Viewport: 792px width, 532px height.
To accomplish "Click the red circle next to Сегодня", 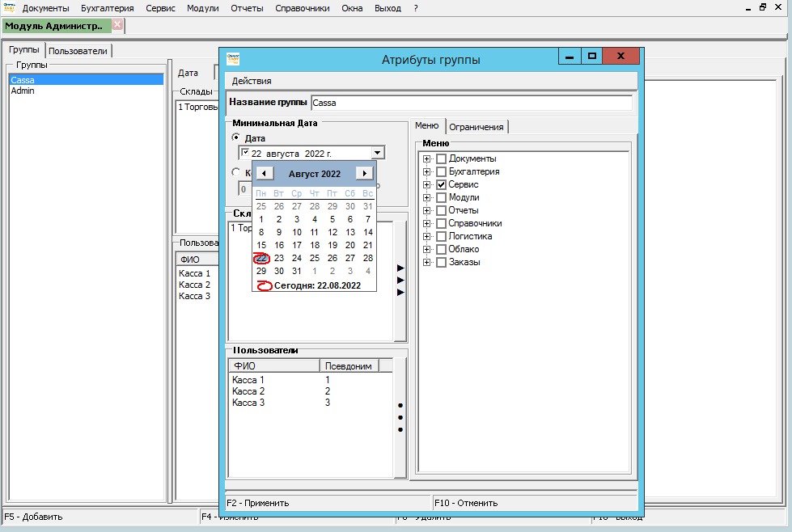I will coord(265,286).
